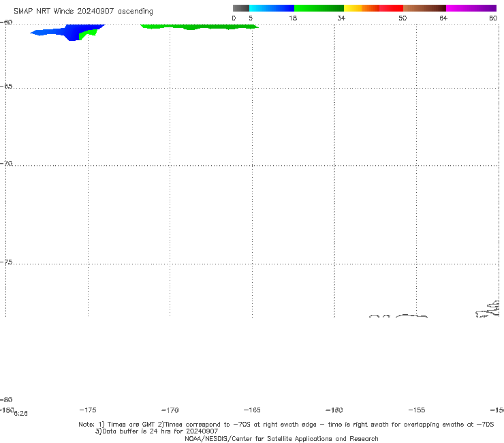Pick the yellow-to-red colorbar segment
The width and height of the screenshot is (504, 443).
[373, 8]
